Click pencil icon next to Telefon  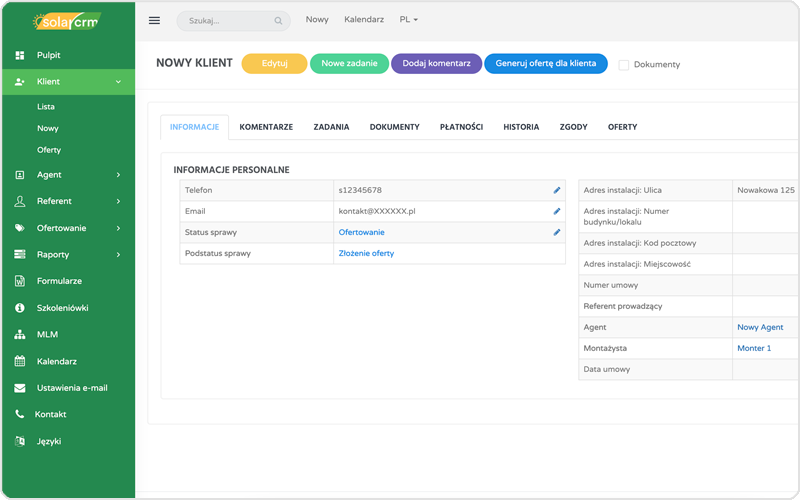[557, 190]
